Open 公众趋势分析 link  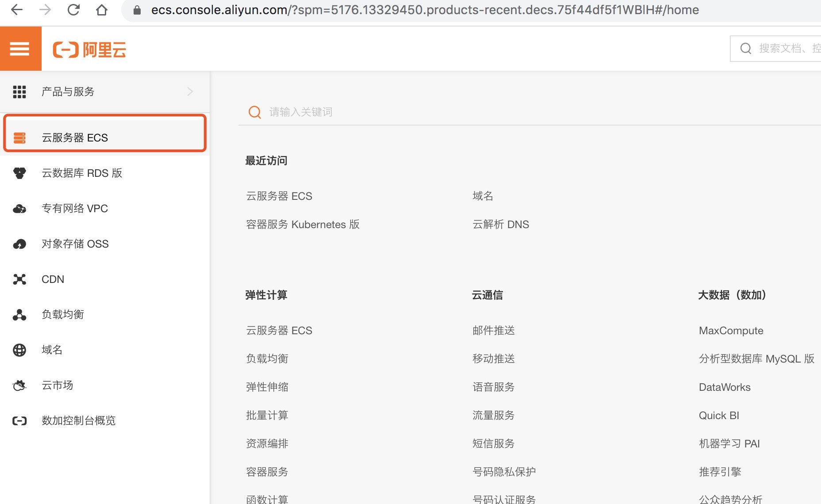tap(731, 499)
